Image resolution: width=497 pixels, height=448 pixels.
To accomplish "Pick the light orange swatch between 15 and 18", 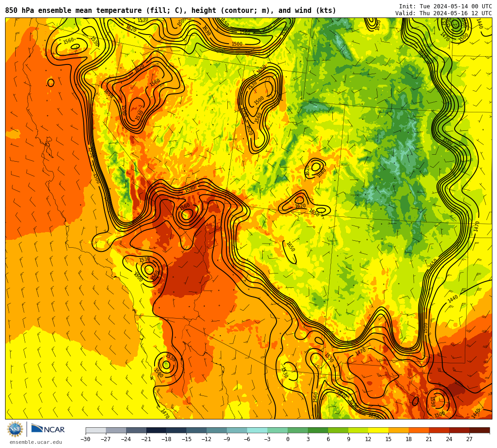I will click(x=399, y=431).
